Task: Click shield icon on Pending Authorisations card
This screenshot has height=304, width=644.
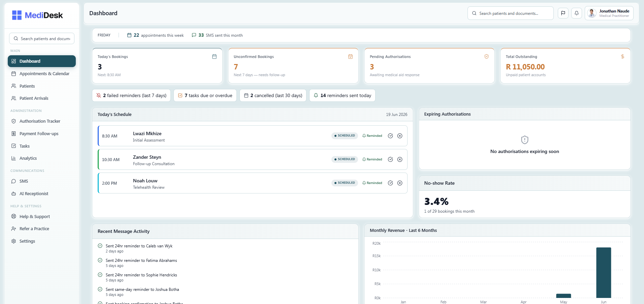Action: tap(486, 57)
